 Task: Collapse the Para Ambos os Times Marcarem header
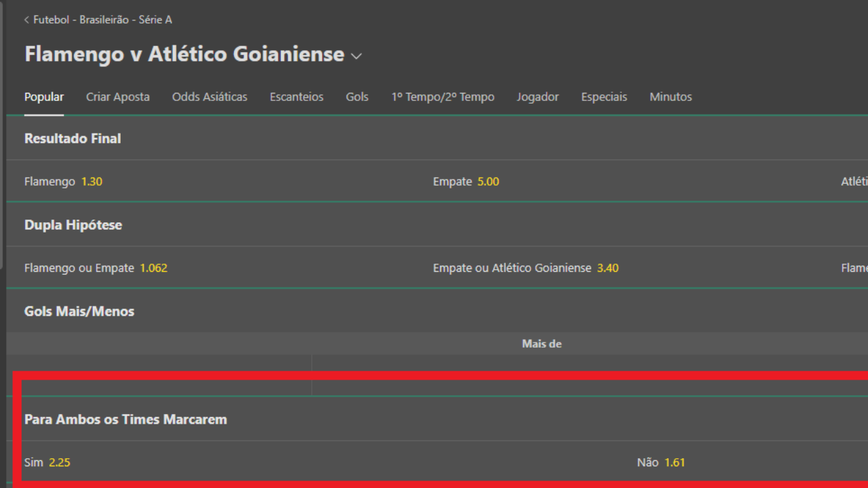click(x=437, y=420)
